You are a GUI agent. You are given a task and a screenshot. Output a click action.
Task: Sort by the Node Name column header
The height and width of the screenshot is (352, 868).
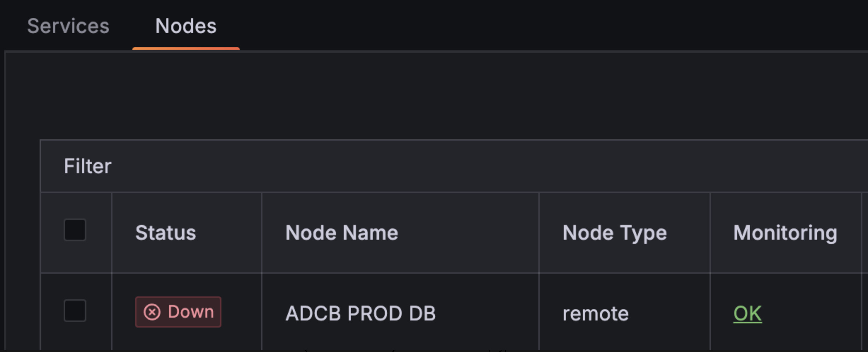click(x=342, y=233)
